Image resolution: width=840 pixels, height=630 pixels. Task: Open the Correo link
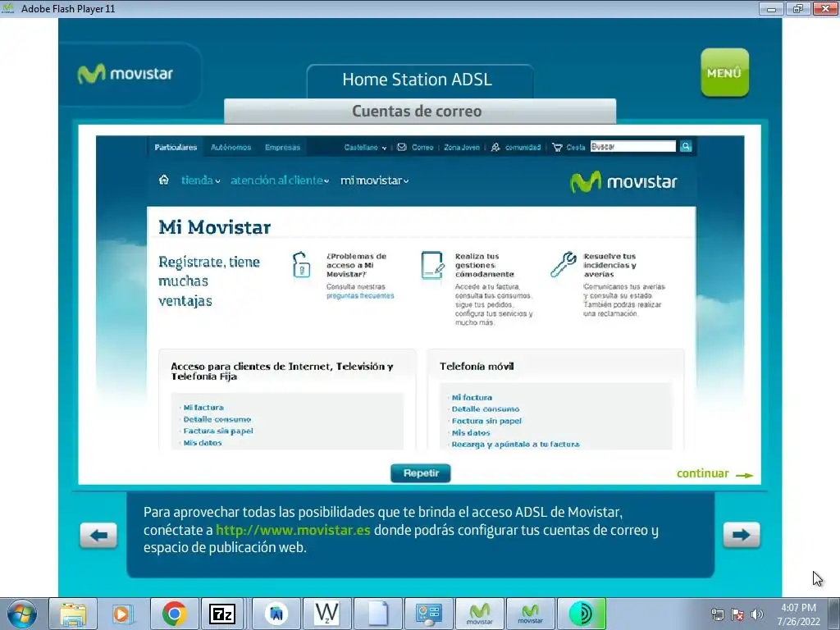[422, 148]
